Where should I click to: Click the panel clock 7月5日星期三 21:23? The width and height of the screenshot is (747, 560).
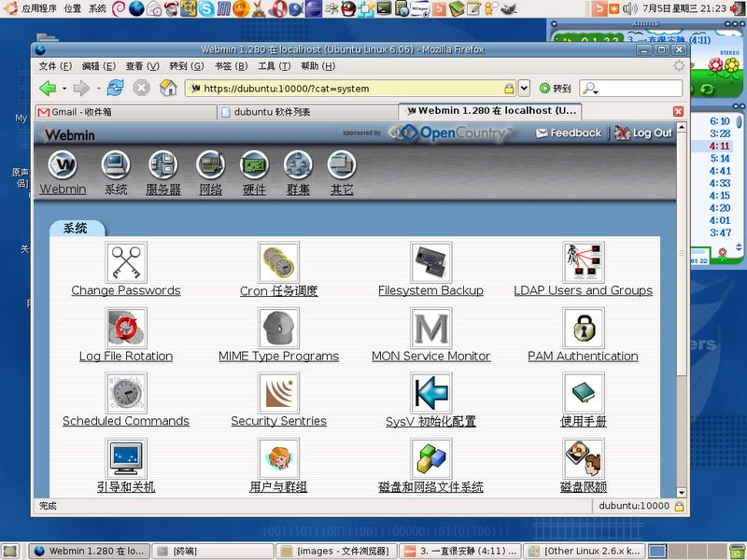684,8
